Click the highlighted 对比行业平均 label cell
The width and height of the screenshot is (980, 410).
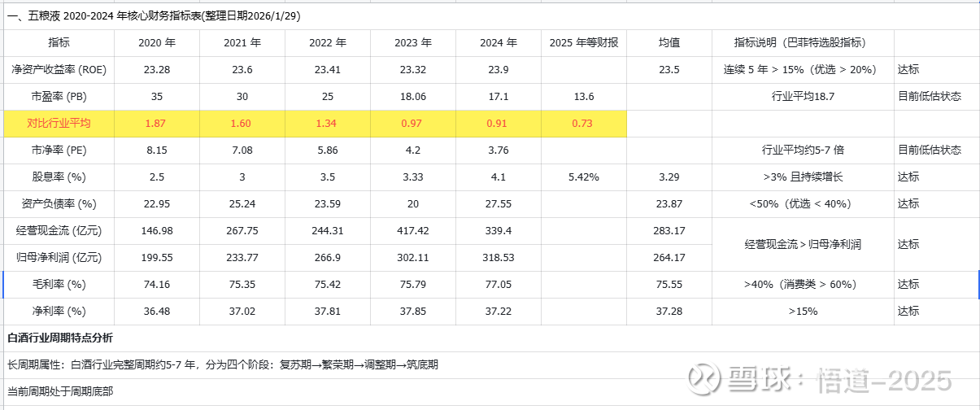tap(59, 124)
